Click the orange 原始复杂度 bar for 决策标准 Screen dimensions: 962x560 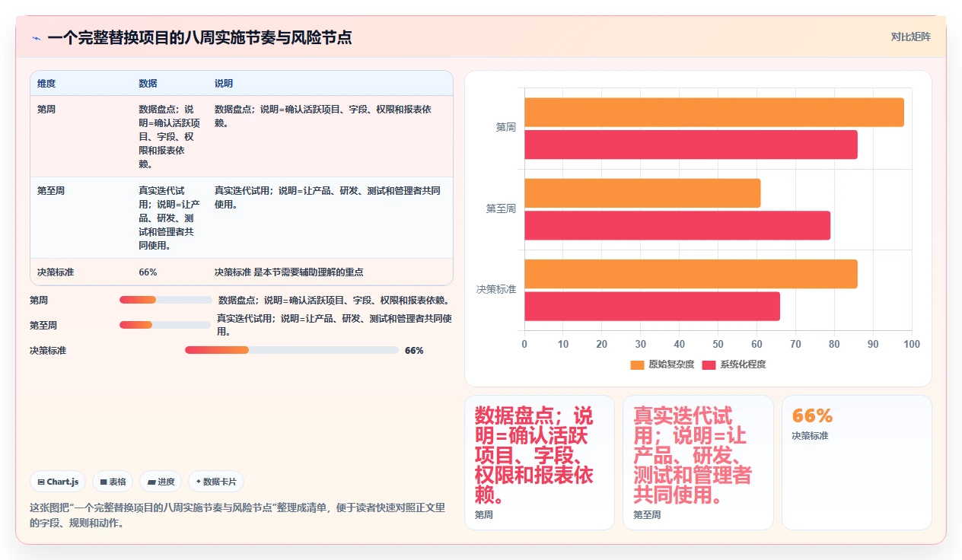[x=691, y=274]
